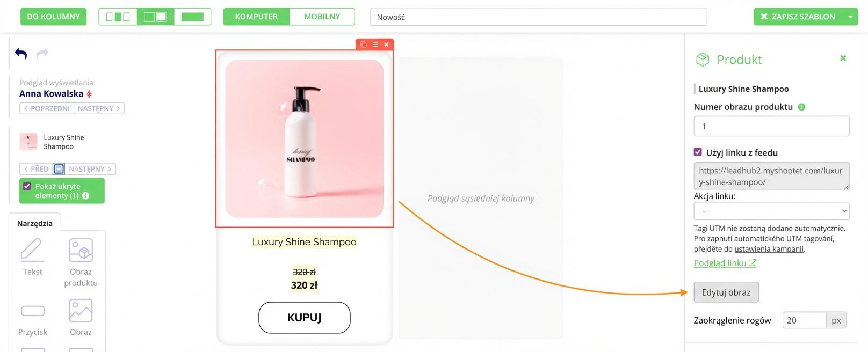
Task: Click the redo arrow icon
Action: click(42, 53)
